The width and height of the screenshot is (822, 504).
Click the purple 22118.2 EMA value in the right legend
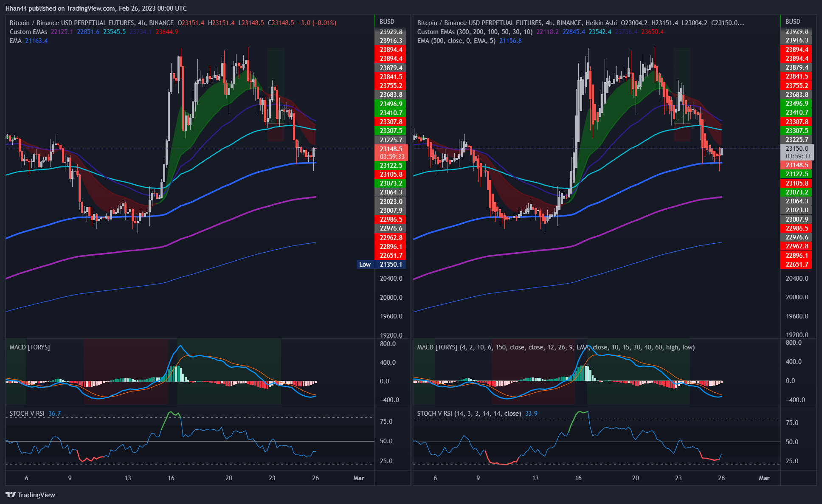click(x=548, y=32)
